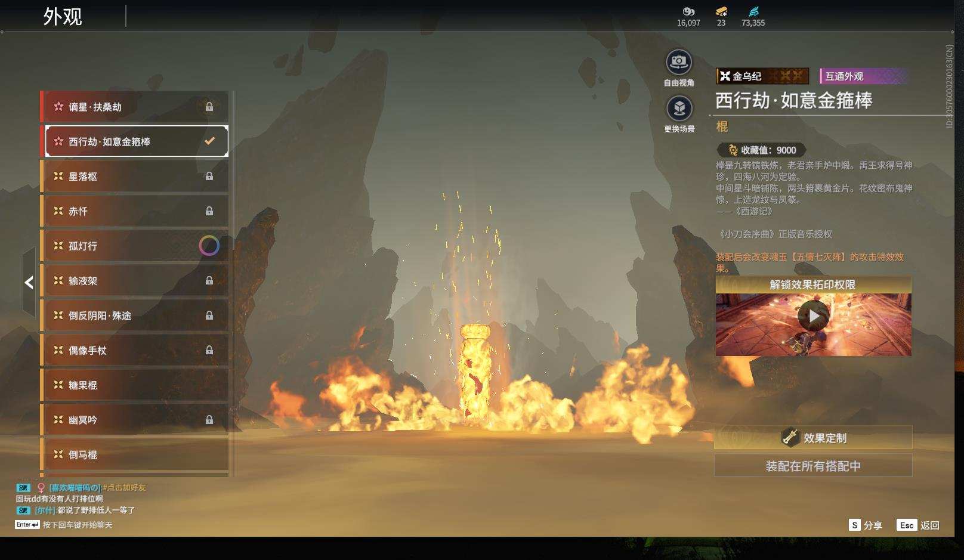Click the 按下回车键开始聊天 chat prompt
This screenshot has height=560, width=964.
click(78, 525)
